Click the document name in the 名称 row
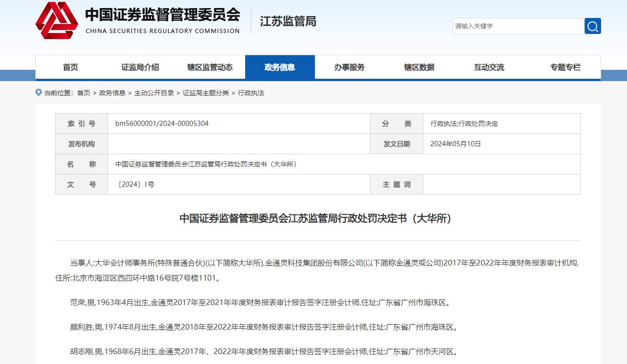 point(206,164)
